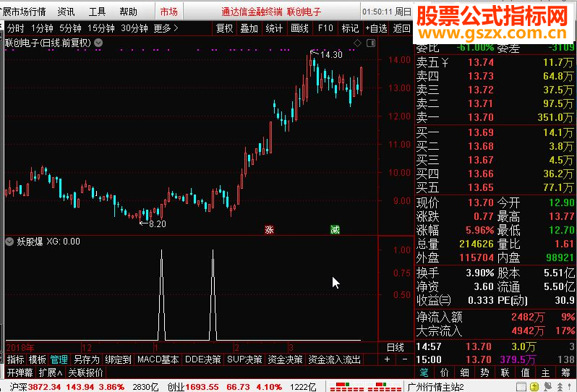Select the 资金决策 indicator tab
577x392 pixels.
(x=285, y=359)
